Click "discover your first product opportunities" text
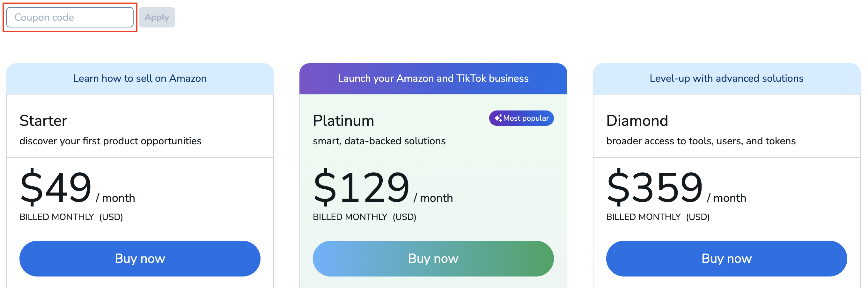 click(x=110, y=141)
